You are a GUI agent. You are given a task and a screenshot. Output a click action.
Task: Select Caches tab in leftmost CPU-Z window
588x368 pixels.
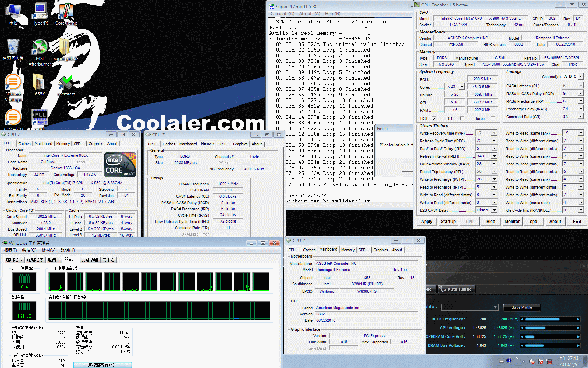24,144
